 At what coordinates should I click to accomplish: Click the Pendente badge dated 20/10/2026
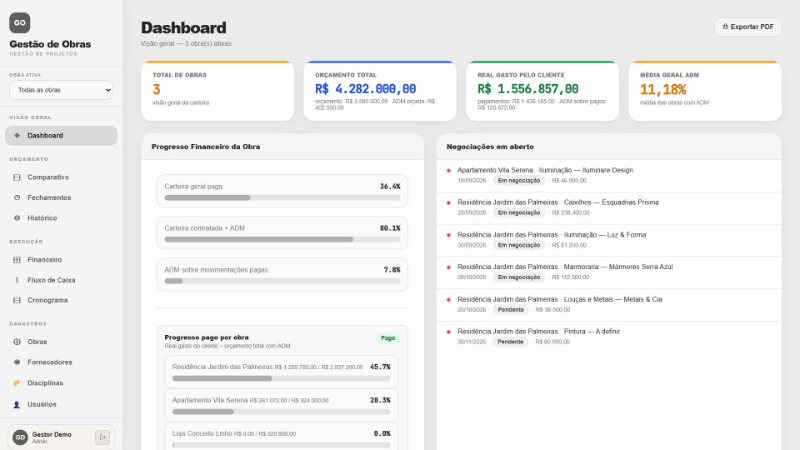511,310
